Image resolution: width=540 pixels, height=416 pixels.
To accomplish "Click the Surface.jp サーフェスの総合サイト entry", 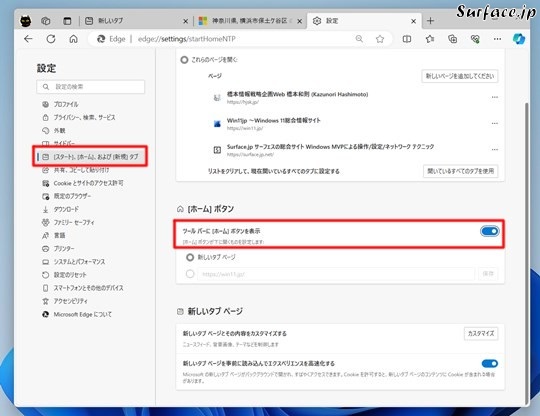I will [330, 147].
